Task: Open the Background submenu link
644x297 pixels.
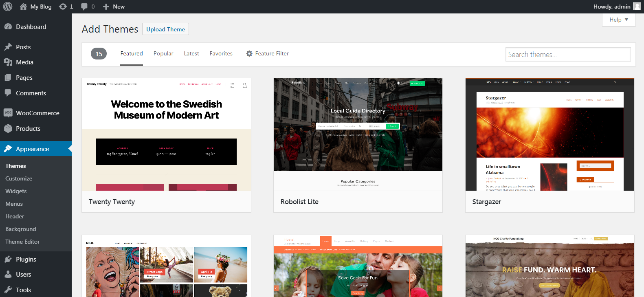Action: [x=21, y=229]
